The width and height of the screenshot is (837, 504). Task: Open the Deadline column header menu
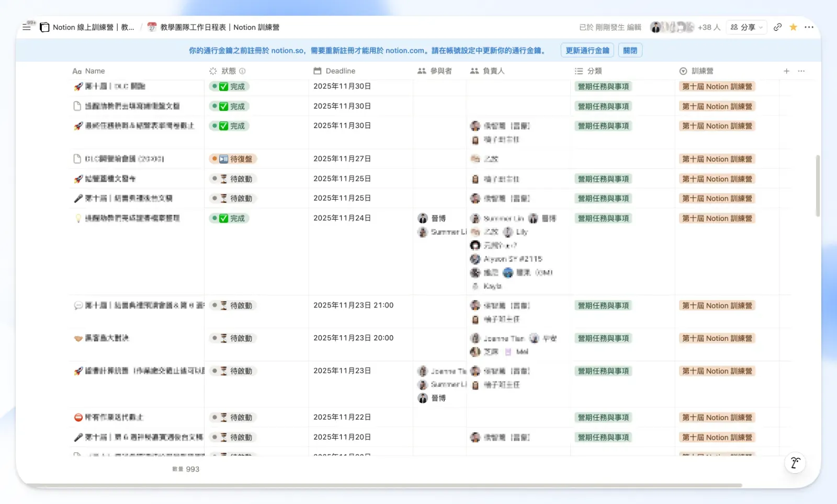tap(334, 71)
